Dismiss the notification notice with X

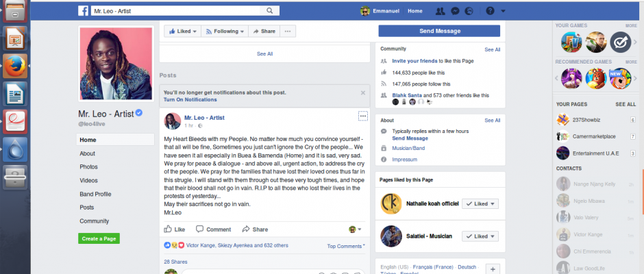[363, 92]
